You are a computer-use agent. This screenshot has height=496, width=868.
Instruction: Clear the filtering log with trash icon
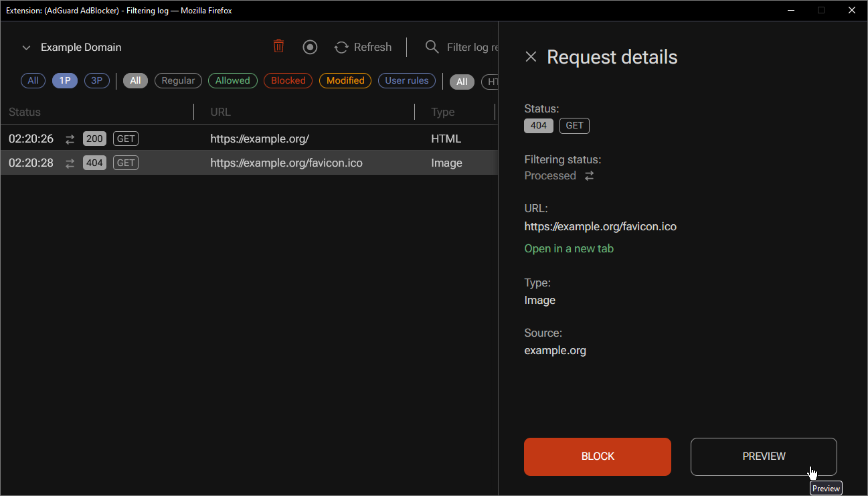(x=278, y=47)
